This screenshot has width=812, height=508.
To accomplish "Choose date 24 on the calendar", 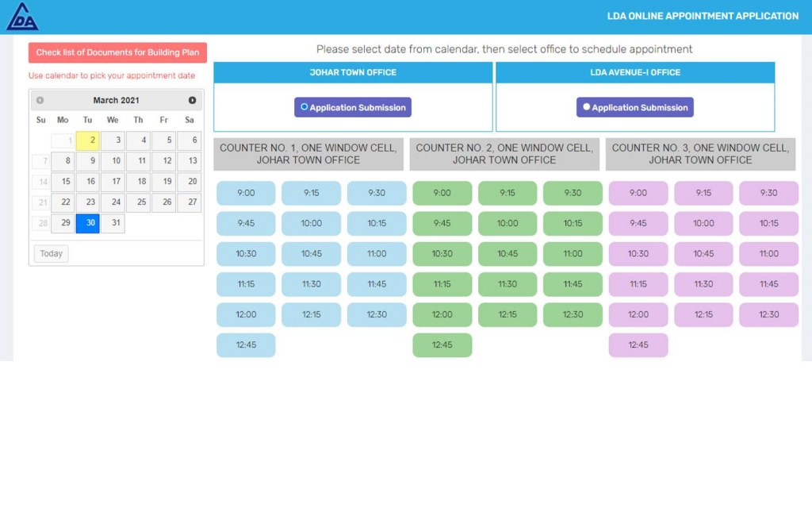I will coord(113,202).
